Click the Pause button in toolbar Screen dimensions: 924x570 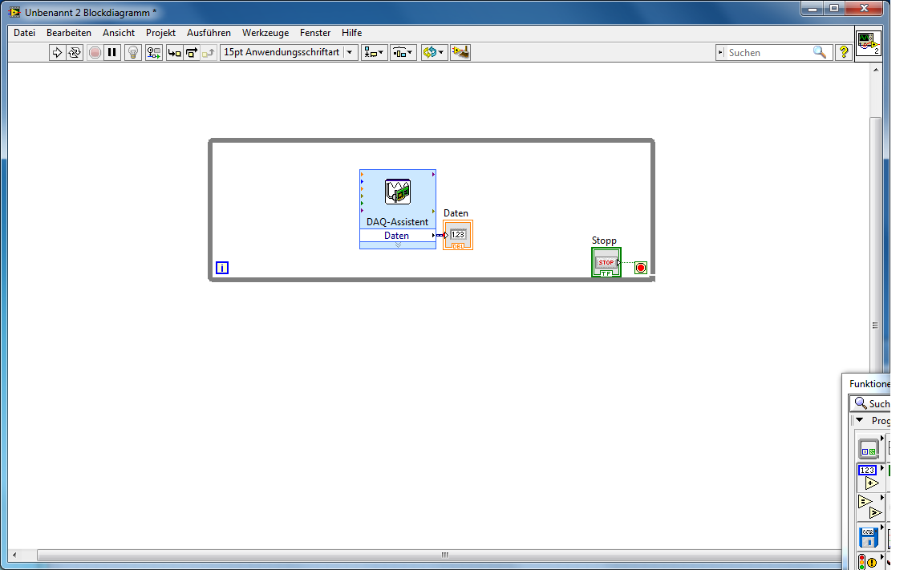click(x=112, y=52)
